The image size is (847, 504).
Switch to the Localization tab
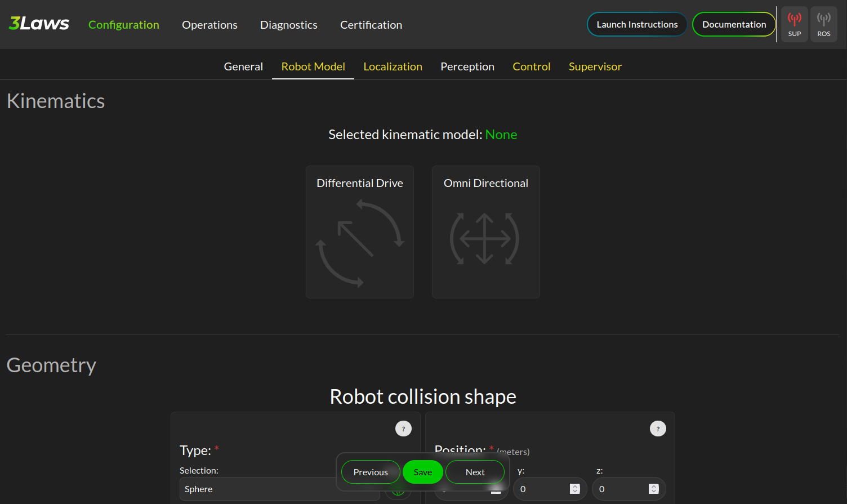pyautogui.click(x=393, y=66)
